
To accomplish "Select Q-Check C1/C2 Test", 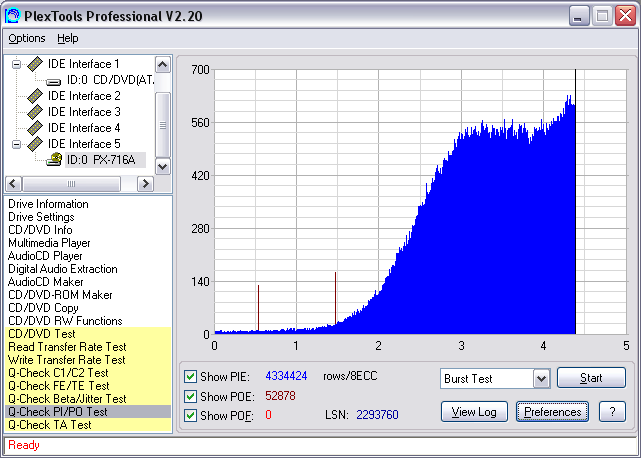I will point(88,373).
